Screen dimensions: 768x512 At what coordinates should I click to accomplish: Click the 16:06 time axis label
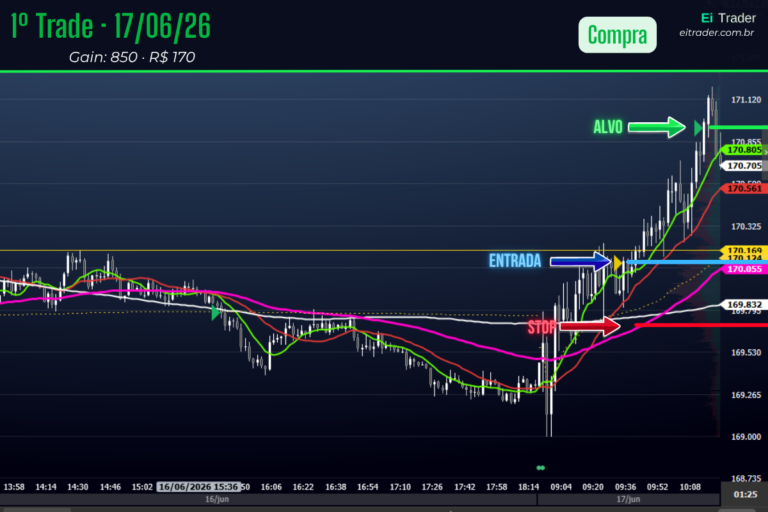271,487
